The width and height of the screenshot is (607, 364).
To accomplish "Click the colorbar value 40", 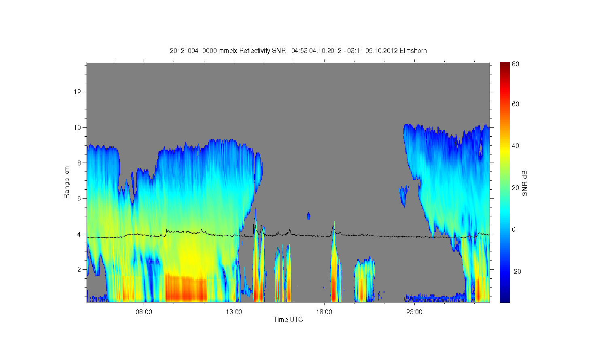I will (516, 146).
